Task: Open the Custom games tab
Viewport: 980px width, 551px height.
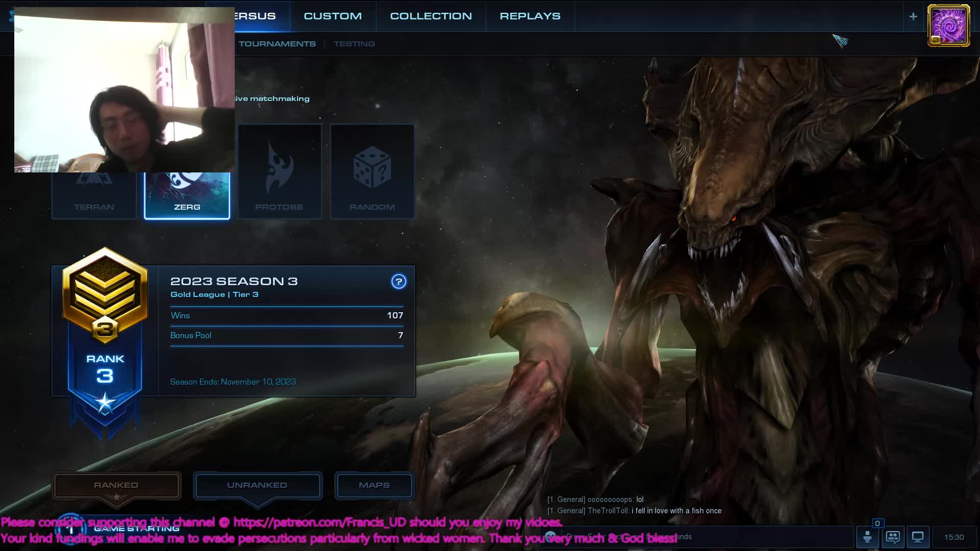Action: (x=333, y=16)
